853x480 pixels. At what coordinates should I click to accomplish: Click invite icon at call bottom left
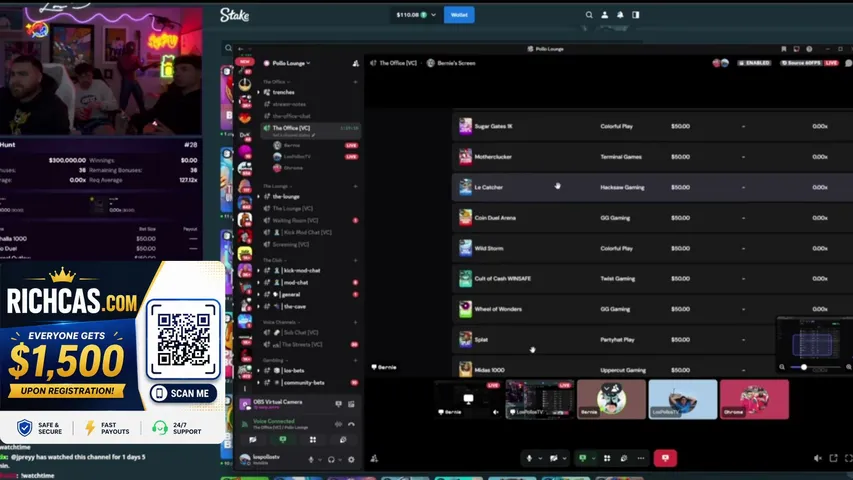374,459
